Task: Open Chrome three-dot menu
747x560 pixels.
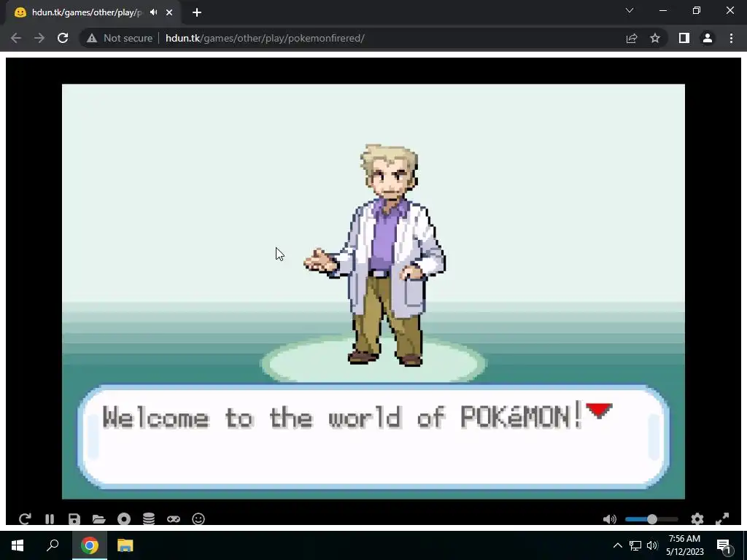Action: pyautogui.click(x=731, y=38)
